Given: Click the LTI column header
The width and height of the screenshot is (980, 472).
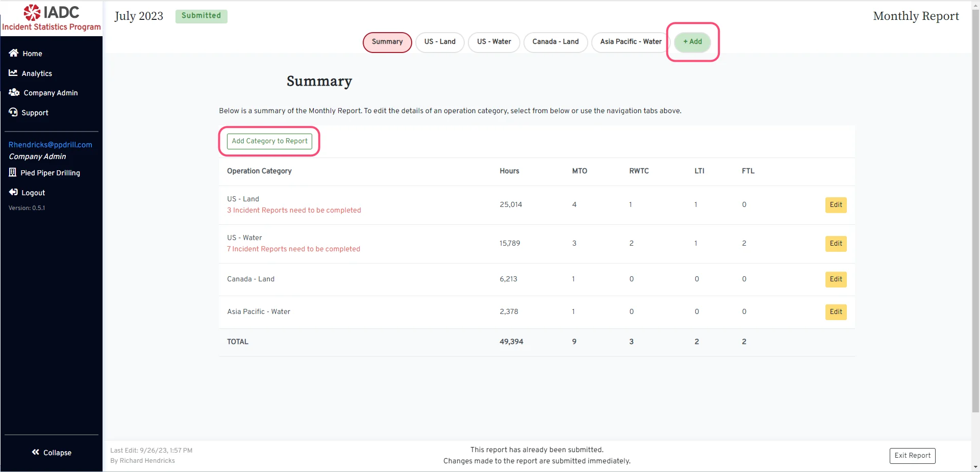Looking at the screenshot, I should [699, 171].
